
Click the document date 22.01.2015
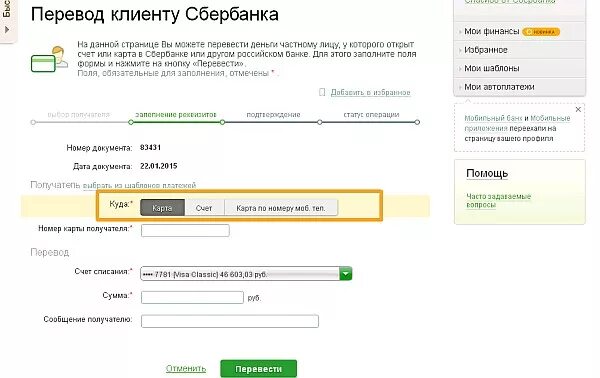(159, 166)
